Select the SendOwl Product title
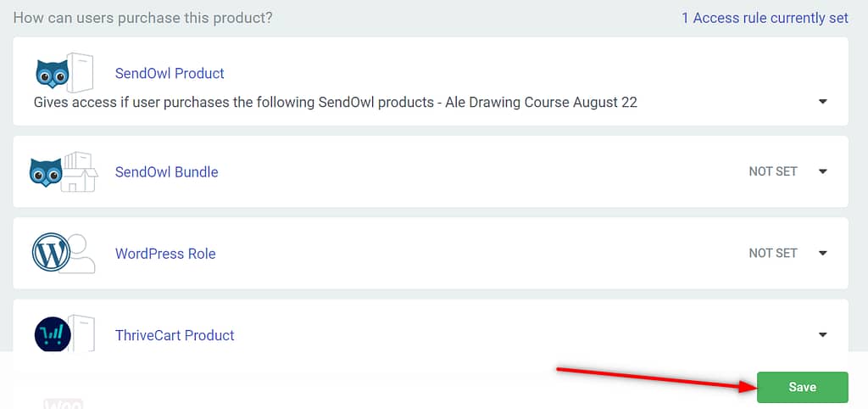This screenshot has width=868, height=409. tap(170, 73)
